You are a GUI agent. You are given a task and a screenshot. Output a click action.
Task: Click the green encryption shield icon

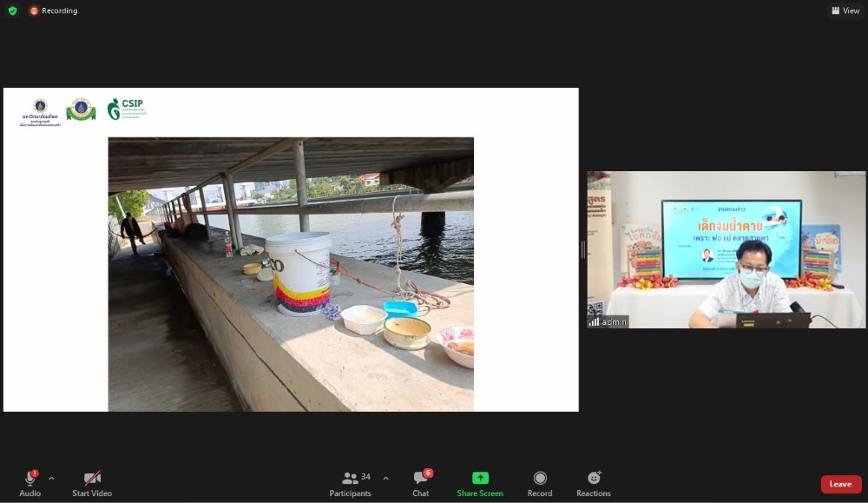click(12, 10)
